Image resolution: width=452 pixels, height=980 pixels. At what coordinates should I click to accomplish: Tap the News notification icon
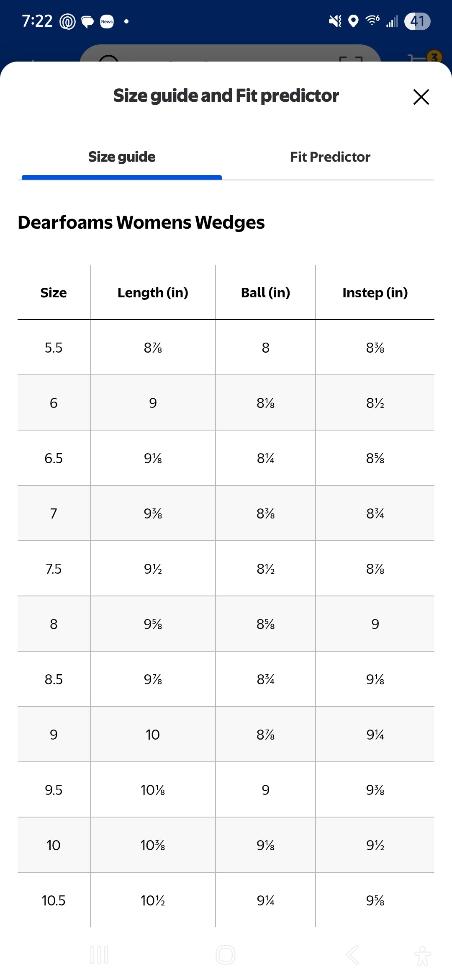click(107, 21)
